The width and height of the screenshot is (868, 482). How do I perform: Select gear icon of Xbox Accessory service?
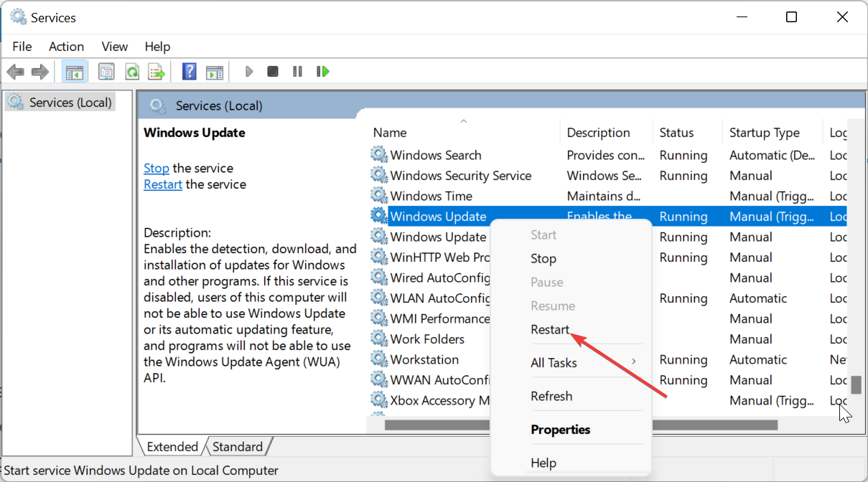(379, 400)
